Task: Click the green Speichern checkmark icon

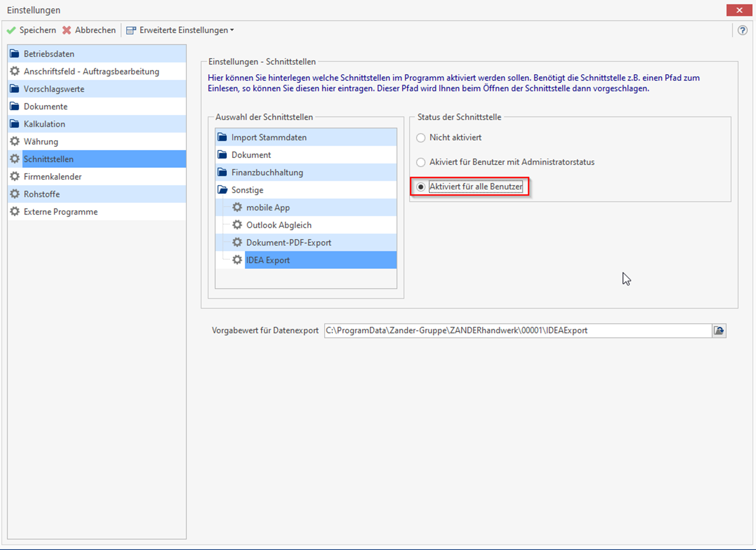Action: [11, 30]
